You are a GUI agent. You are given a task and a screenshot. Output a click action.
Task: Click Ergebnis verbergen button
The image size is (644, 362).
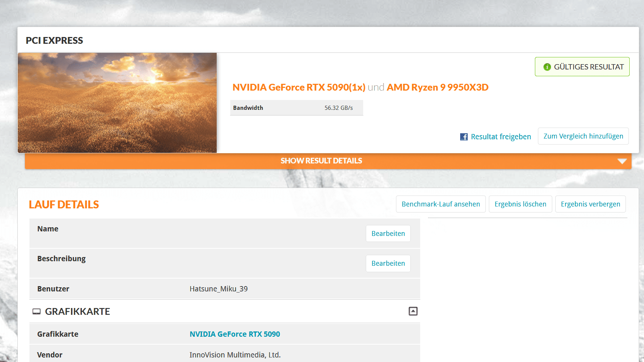coord(590,204)
